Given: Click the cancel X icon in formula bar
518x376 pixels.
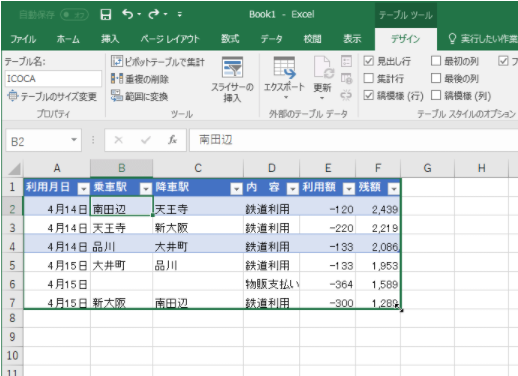Looking at the screenshot, I should coord(118,140).
